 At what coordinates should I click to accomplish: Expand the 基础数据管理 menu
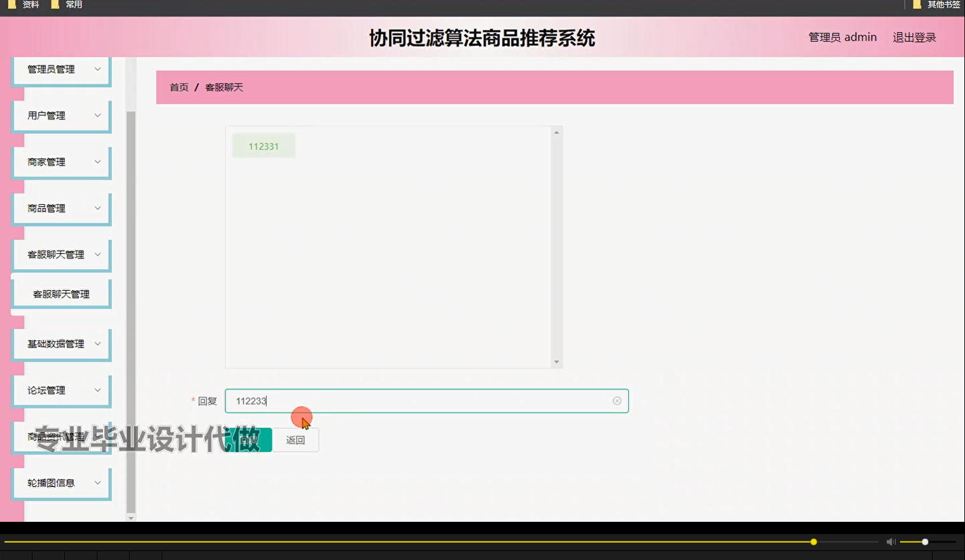(x=61, y=344)
